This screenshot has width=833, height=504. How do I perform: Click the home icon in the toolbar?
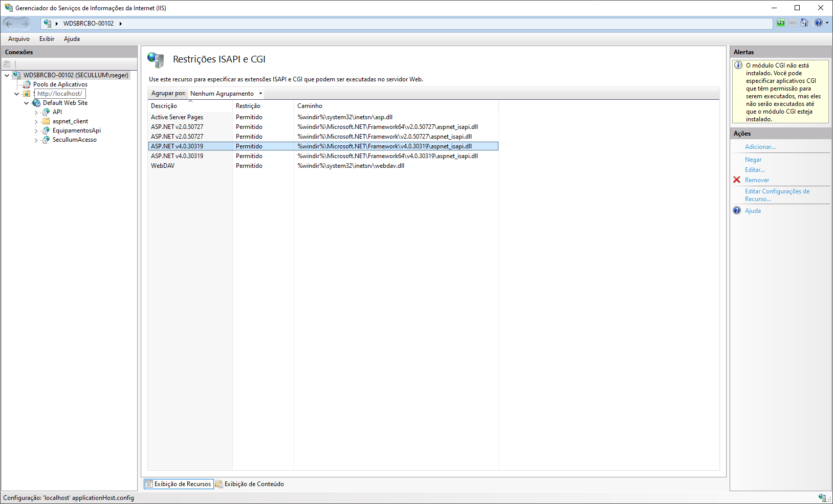804,23
